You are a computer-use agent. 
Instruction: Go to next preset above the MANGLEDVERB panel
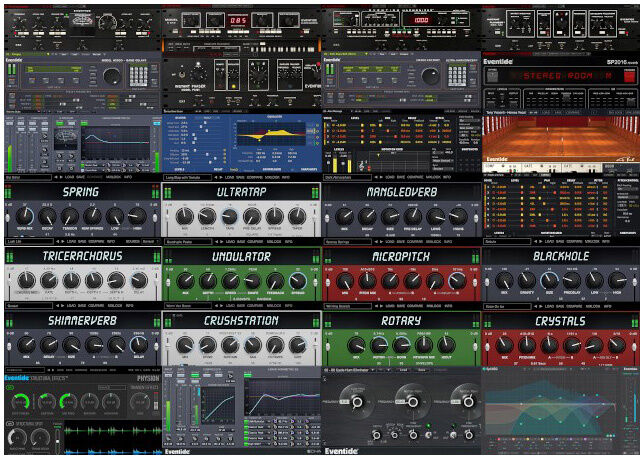(381, 178)
